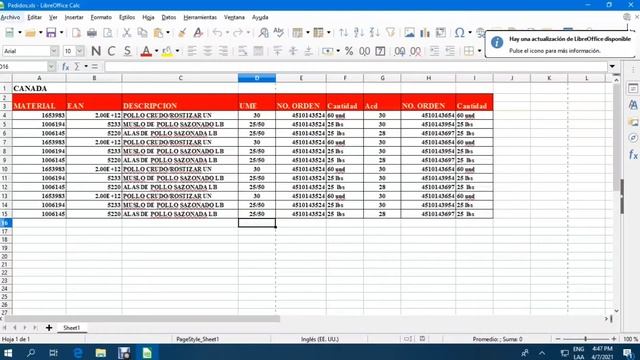Click the Paste clipboard icon
This screenshot has width=640, height=360.
[x=158, y=33]
